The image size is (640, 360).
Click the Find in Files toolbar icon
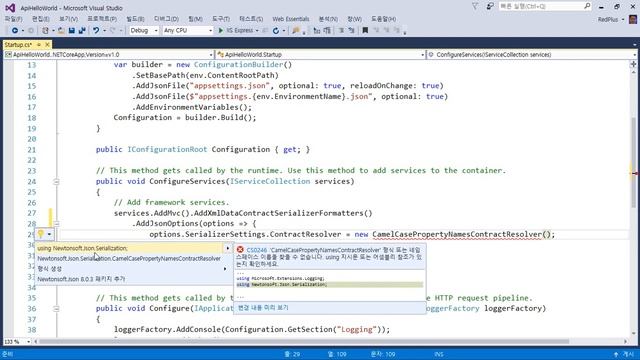click(296, 31)
